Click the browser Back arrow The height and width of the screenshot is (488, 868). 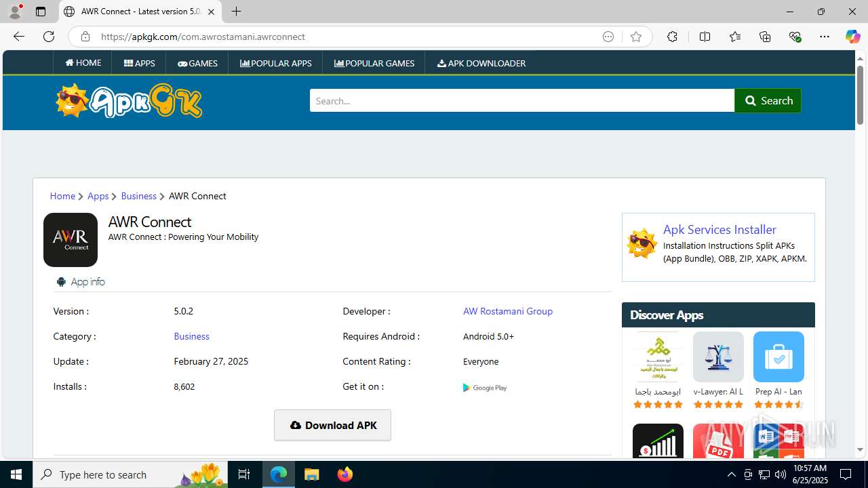click(x=18, y=37)
